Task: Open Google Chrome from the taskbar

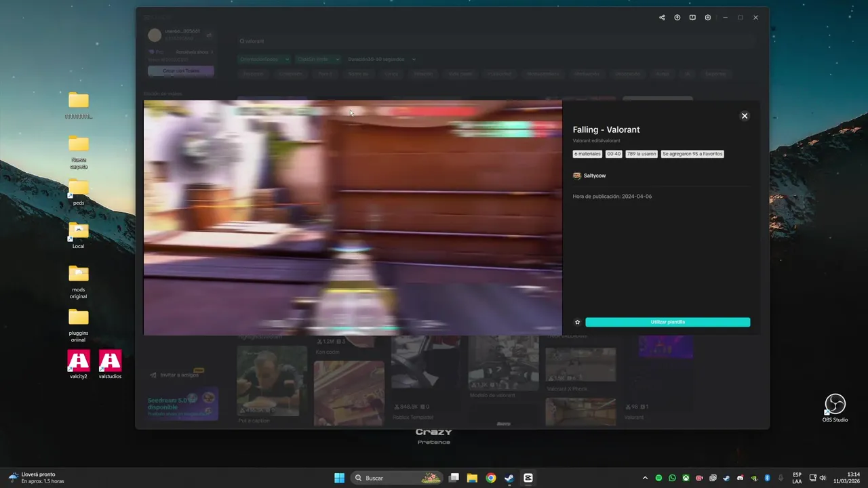Action: (491, 478)
